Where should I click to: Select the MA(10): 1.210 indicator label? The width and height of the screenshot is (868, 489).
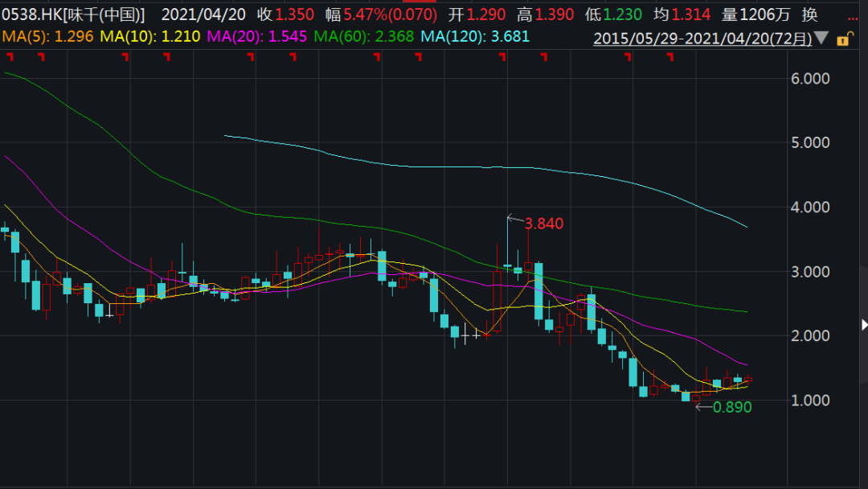(x=150, y=36)
